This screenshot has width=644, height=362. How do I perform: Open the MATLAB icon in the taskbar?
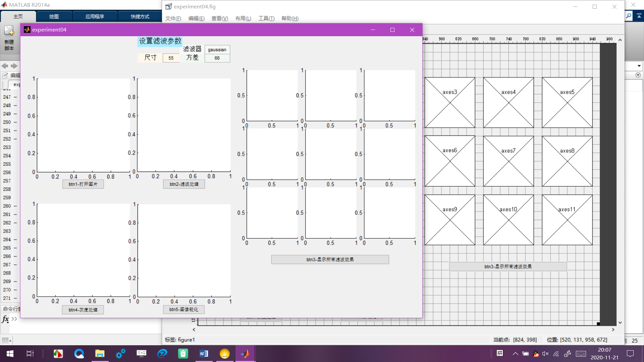point(245,354)
